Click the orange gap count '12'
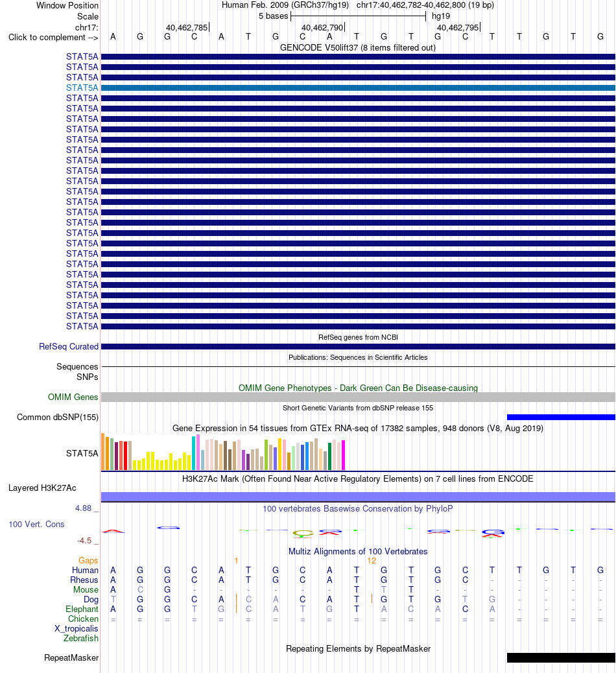The image size is (616, 673). (372, 561)
